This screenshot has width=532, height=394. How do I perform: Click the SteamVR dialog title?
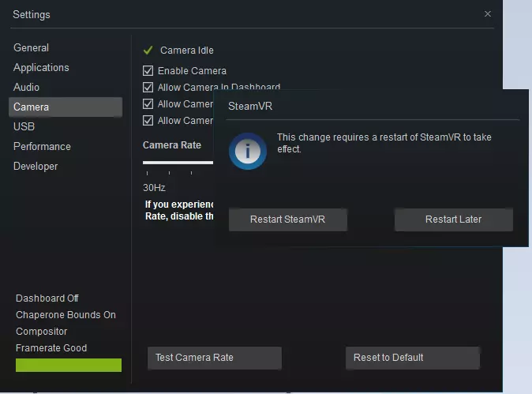pyautogui.click(x=250, y=107)
